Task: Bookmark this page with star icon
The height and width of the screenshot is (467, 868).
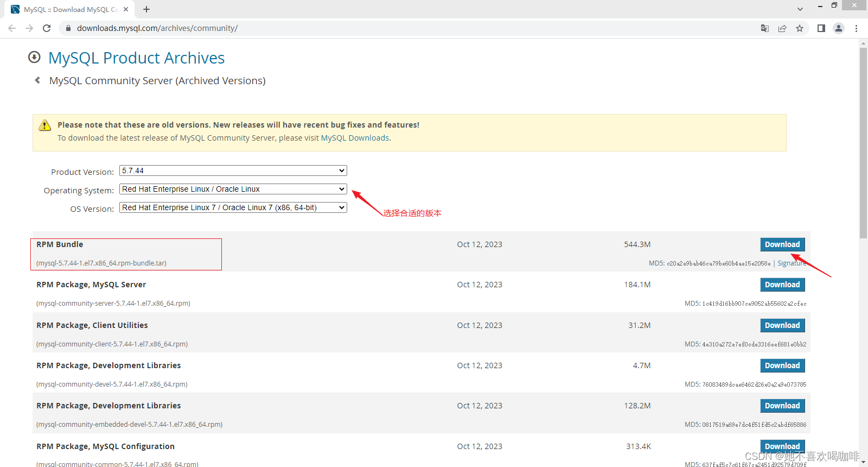Action: coord(800,28)
